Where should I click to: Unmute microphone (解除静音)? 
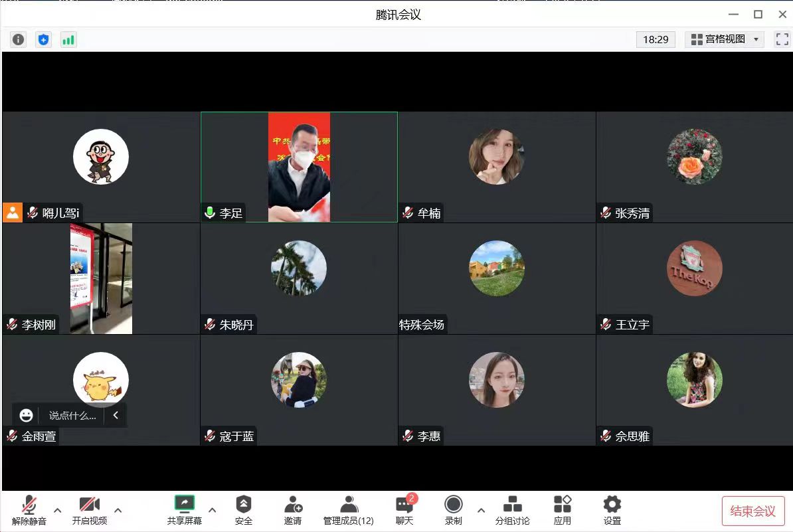click(x=29, y=510)
